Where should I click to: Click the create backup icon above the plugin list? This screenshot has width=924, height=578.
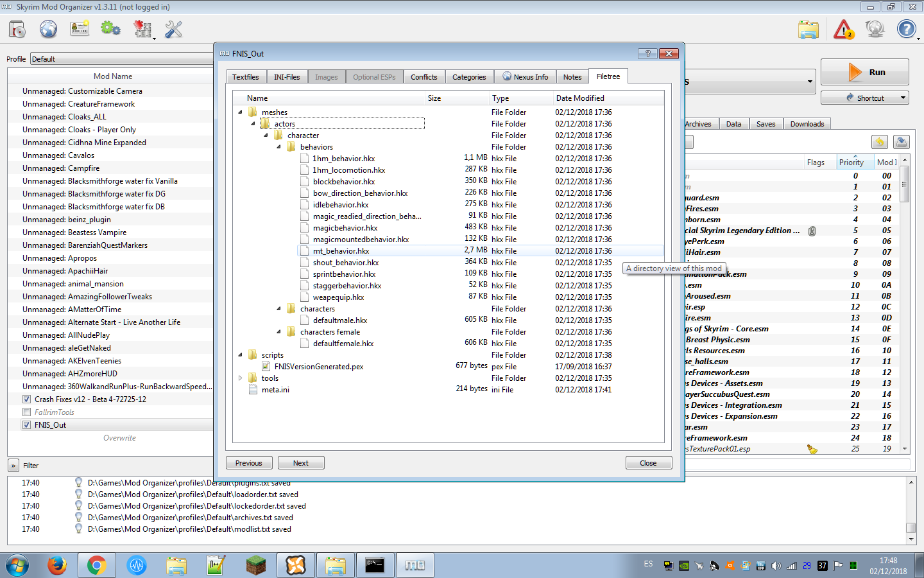[902, 142]
